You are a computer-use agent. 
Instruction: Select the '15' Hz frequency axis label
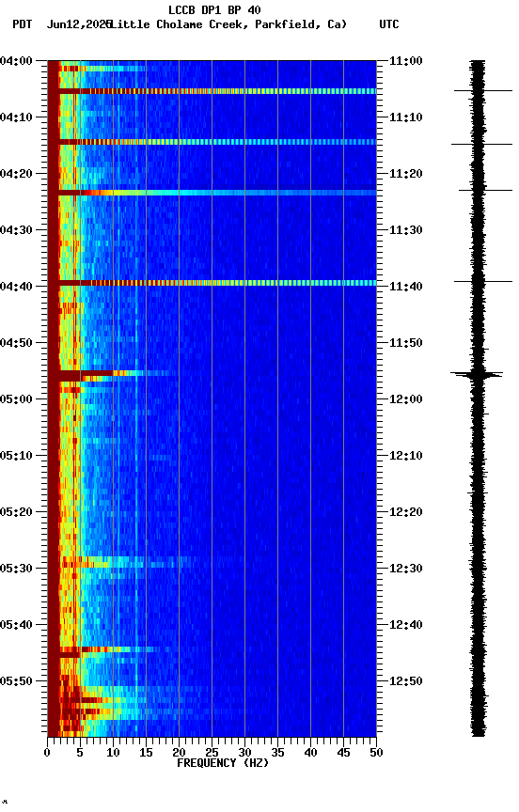pos(146,753)
